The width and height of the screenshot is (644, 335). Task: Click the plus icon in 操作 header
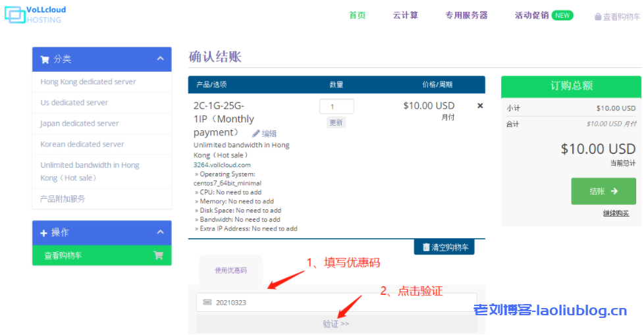[44, 233]
